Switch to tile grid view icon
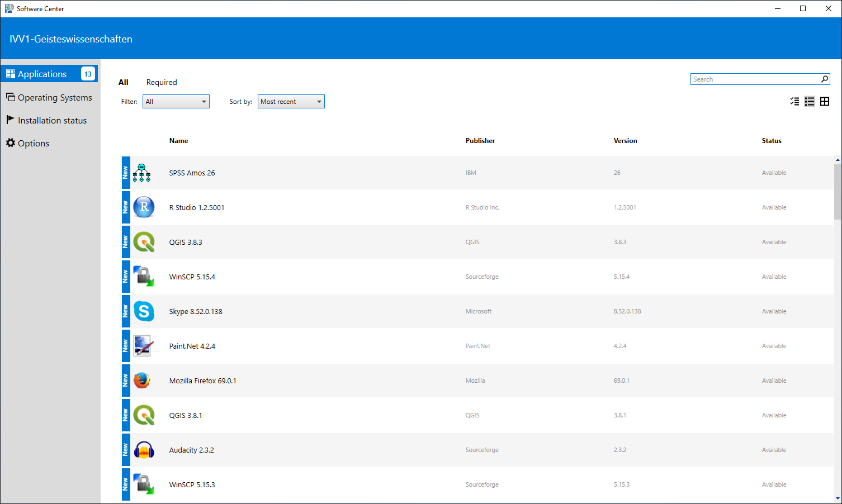This screenshot has width=842, height=504. (825, 101)
